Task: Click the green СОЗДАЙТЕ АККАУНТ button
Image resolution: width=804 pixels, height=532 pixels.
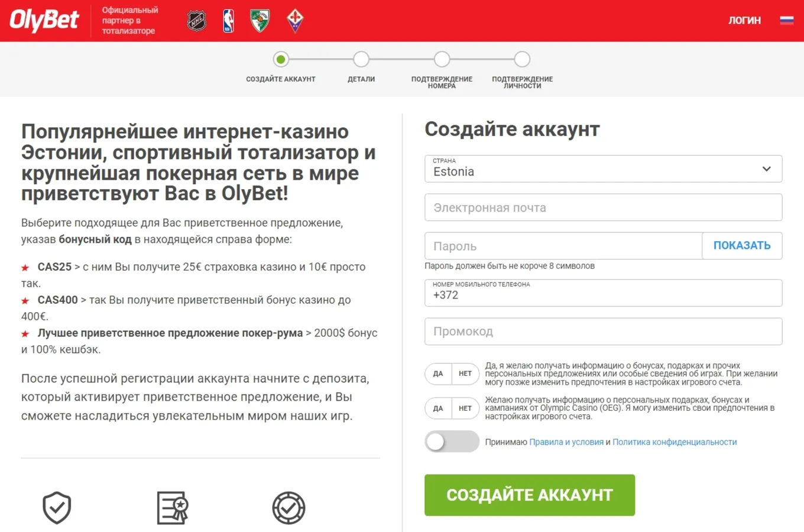Action: pos(530,495)
